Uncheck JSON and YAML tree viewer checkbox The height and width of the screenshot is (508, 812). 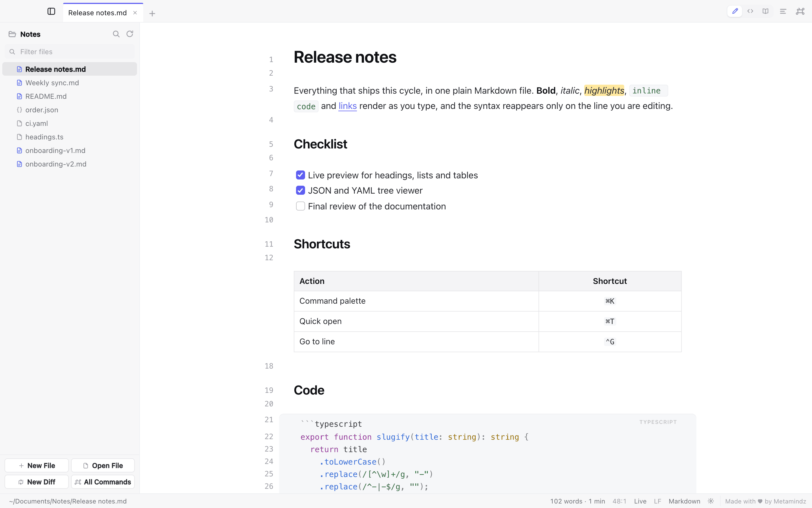[300, 190]
